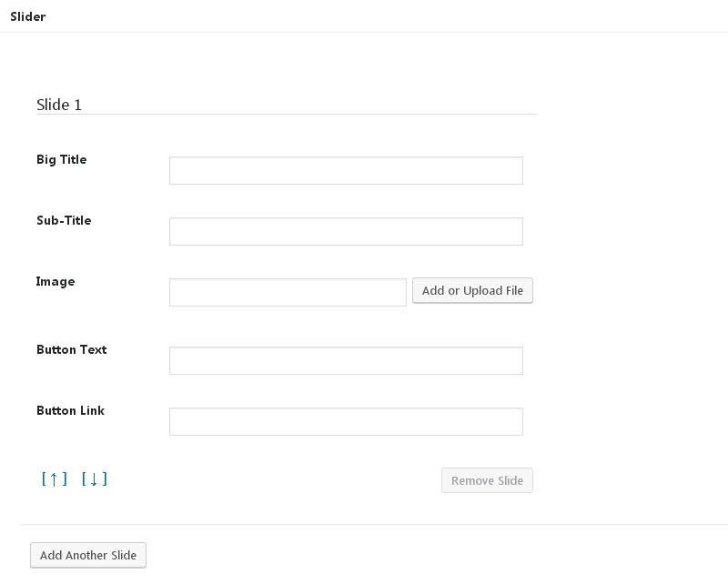Screen dimensions: 728x584
Task: Click the Big Title label
Action: 62,159
